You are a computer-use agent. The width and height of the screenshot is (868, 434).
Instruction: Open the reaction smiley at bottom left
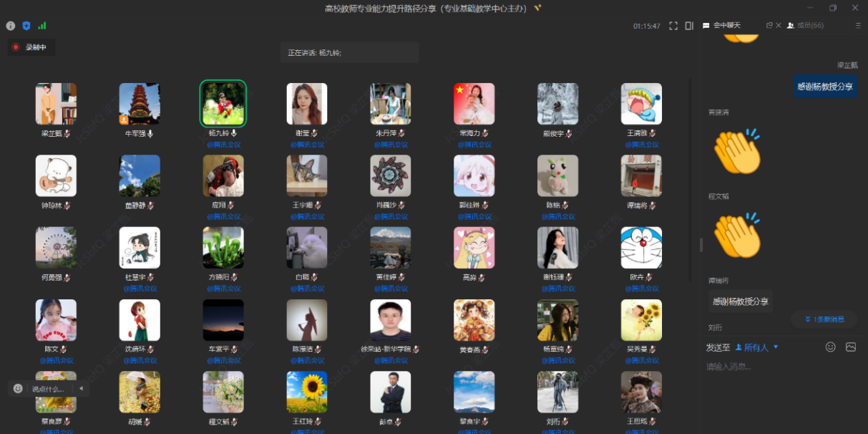click(18, 388)
